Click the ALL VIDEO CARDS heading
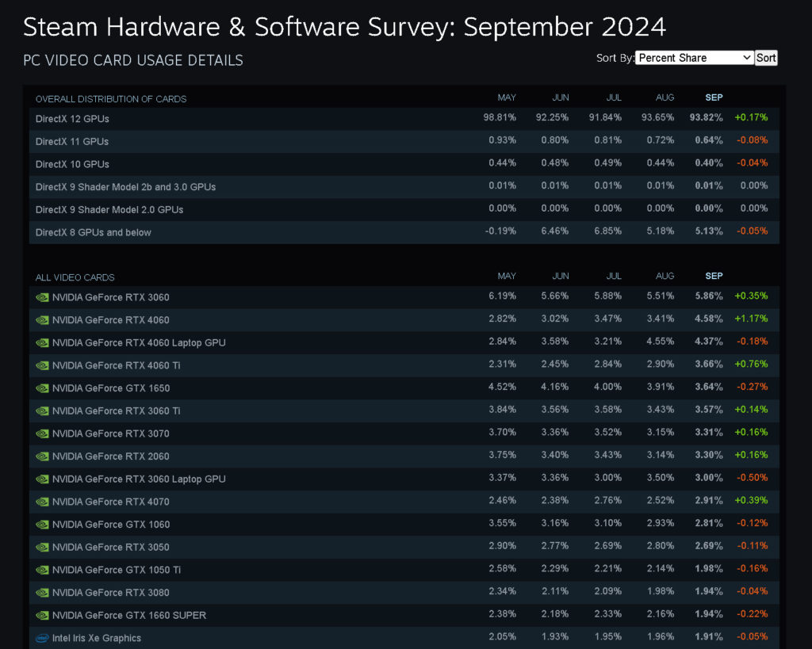This screenshot has width=812, height=649. point(75,278)
